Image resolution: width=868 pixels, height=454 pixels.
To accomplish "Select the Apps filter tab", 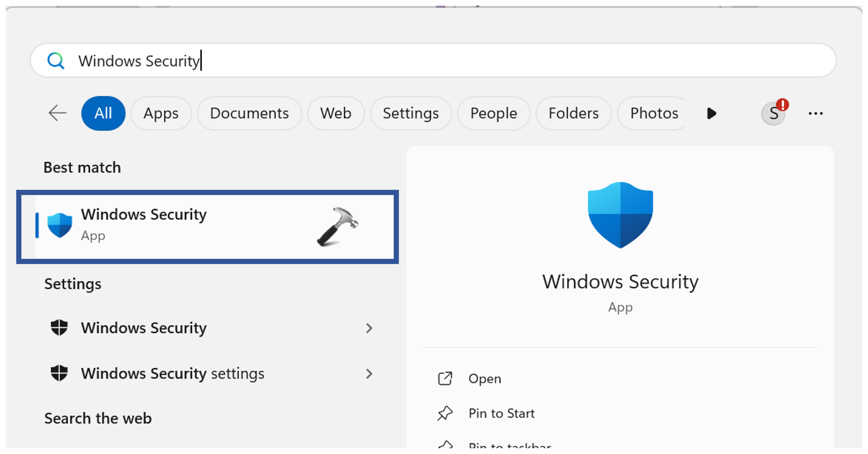I will (161, 113).
